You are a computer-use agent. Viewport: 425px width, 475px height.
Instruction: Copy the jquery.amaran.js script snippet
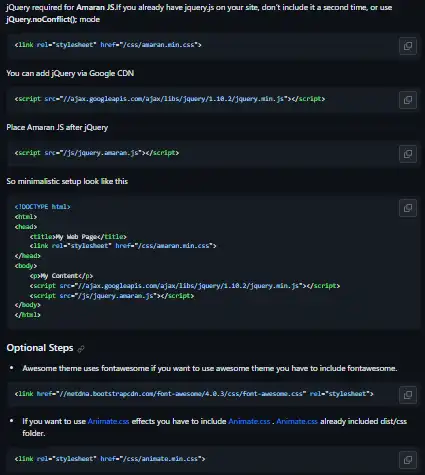[408, 154]
